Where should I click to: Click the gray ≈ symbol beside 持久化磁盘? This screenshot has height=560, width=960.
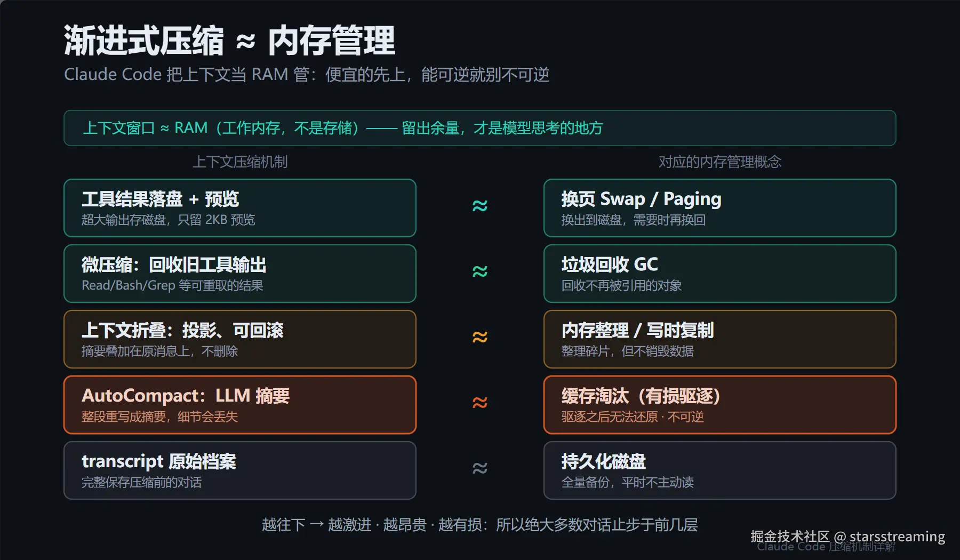pyautogui.click(x=480, y=468)
